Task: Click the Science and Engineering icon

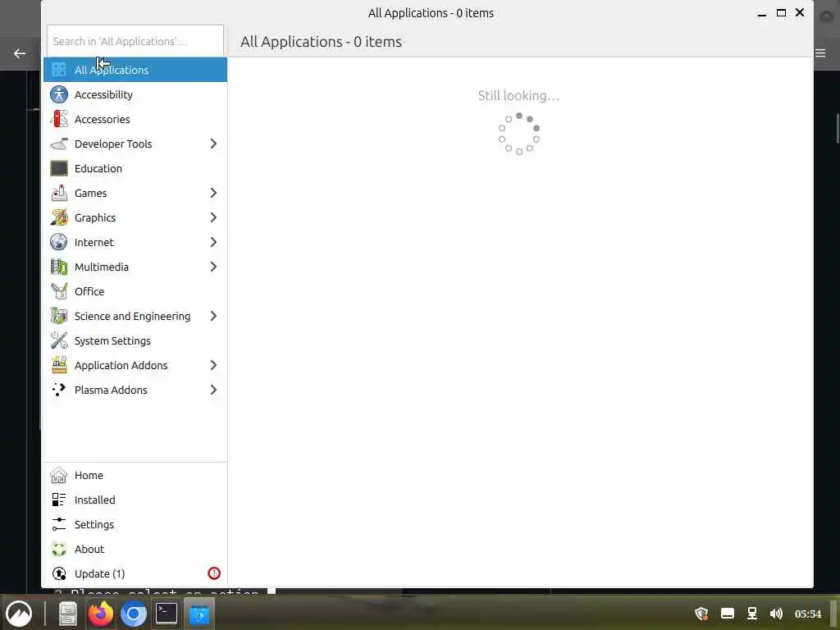Action: pyautogui.click(x=59, y=316)
